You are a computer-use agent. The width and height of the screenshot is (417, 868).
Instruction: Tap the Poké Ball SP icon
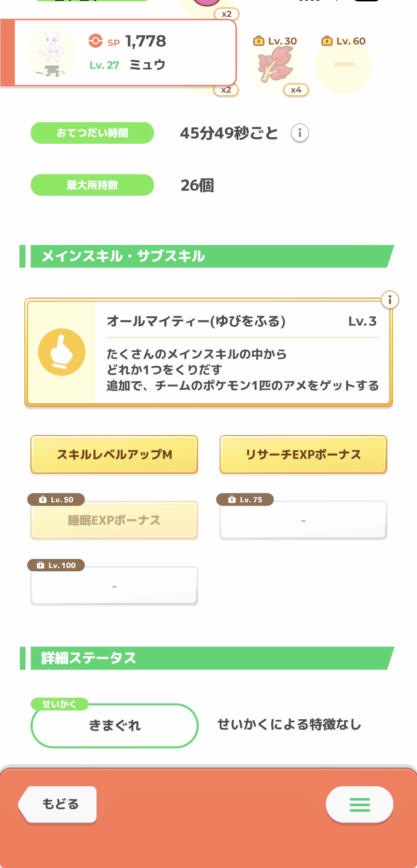pyautogui.click(x=95, y=41)
